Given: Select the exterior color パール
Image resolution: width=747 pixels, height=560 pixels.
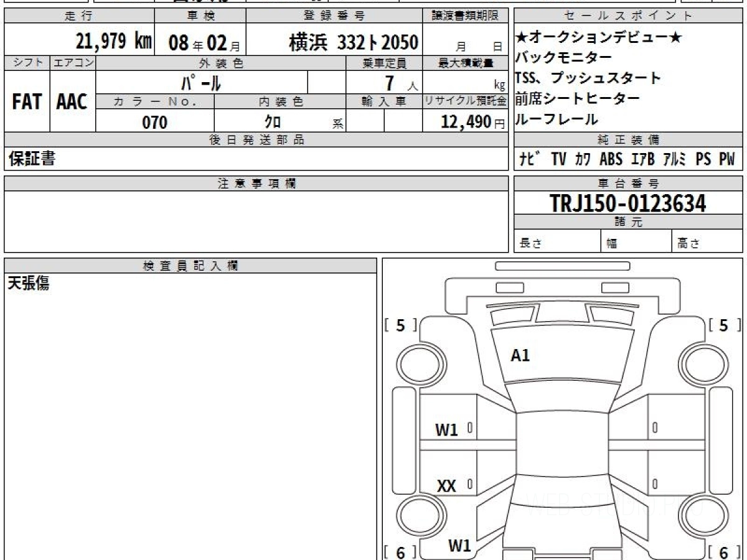Looking at the screenshot, I should pyautogui.click(x=201, y=82).
